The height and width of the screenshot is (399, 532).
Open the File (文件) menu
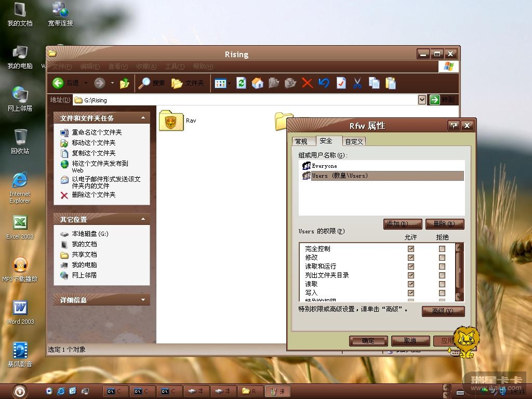tap(62, 66)
